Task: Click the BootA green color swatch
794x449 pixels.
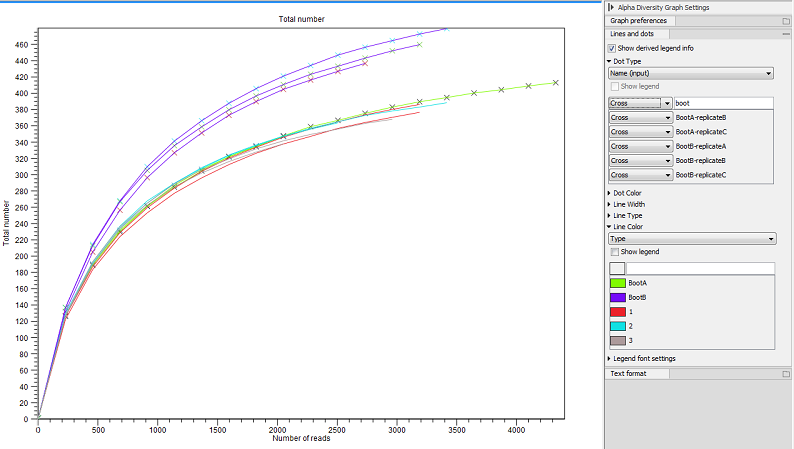Action: tap(617, 284)
